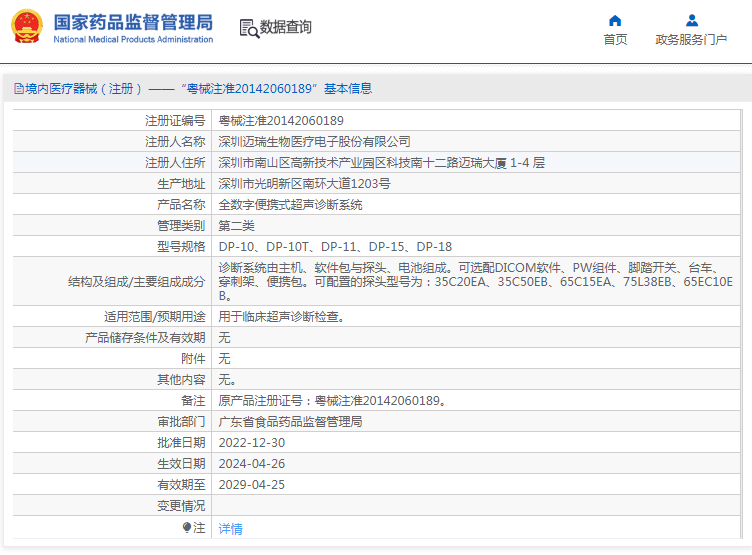Click the house icon above 首页
The width and height of the screenshot is (752, 555).
[615, 20]
